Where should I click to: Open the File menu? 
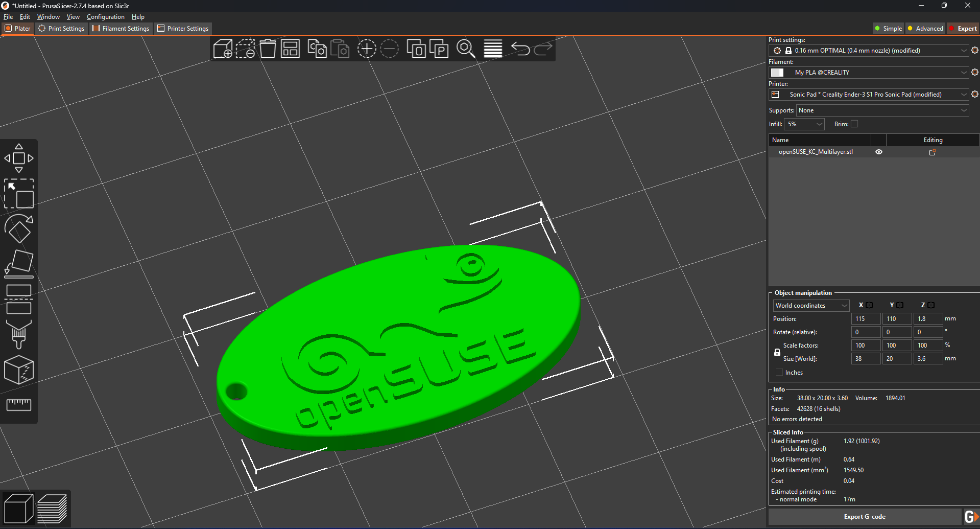[8, 17]
